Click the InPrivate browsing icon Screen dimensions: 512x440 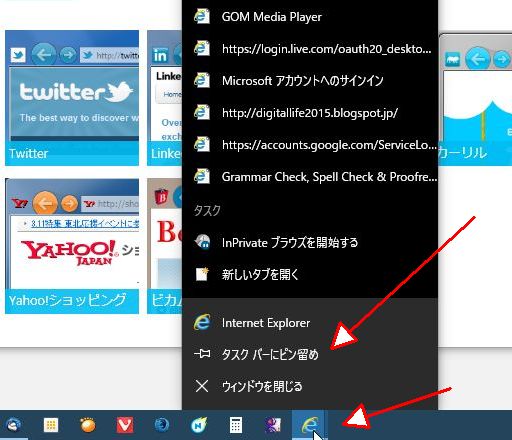(203, 242)
